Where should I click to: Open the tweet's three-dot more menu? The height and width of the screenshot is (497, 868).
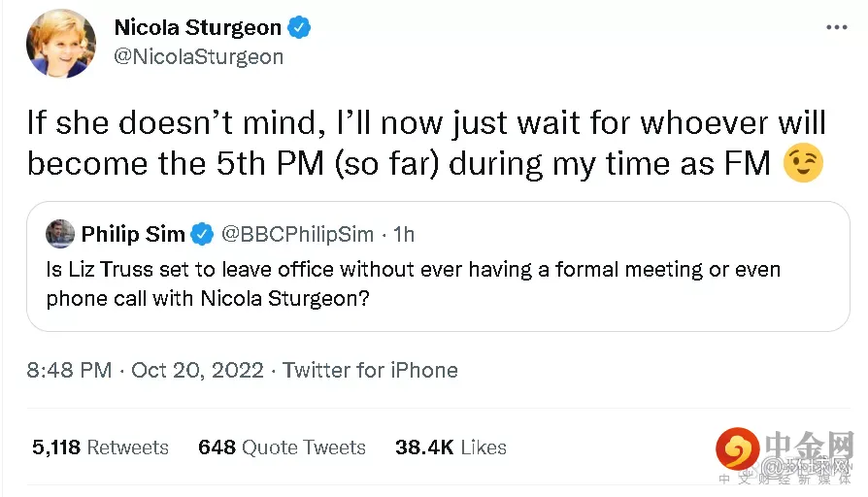836,28
